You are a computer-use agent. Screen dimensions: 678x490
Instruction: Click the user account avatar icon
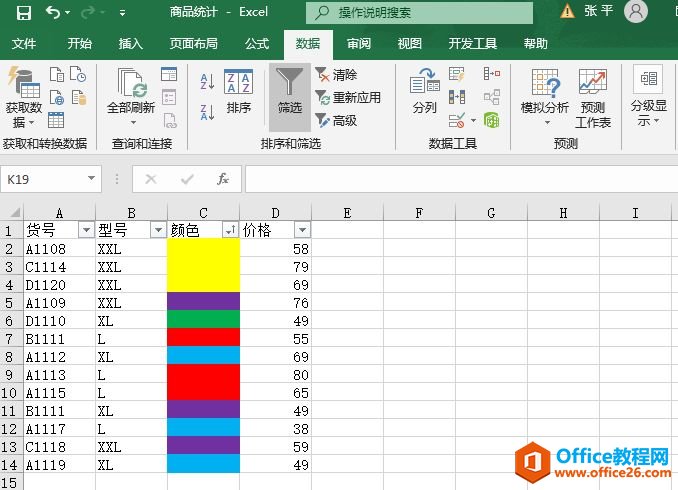point(636,11)
